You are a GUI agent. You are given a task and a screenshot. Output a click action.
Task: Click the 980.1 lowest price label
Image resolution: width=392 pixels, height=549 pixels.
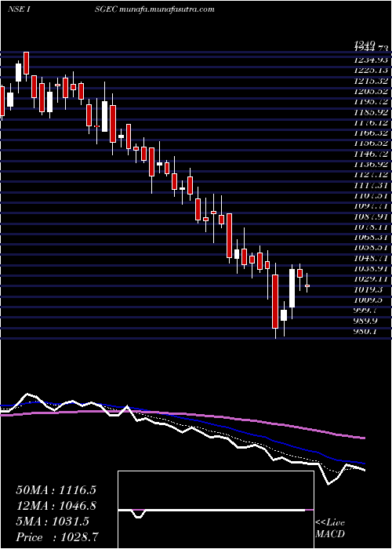point(366,331)
